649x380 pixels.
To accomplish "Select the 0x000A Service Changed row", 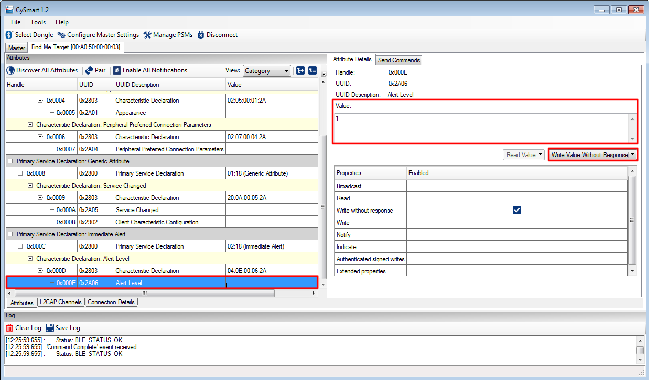I will click(x=162, y=210).
